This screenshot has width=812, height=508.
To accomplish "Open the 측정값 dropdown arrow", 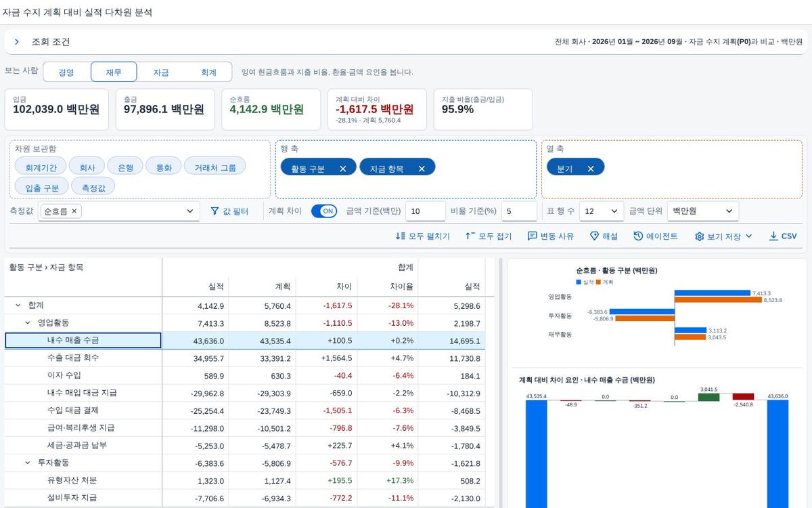I will [x=189, y=211].
